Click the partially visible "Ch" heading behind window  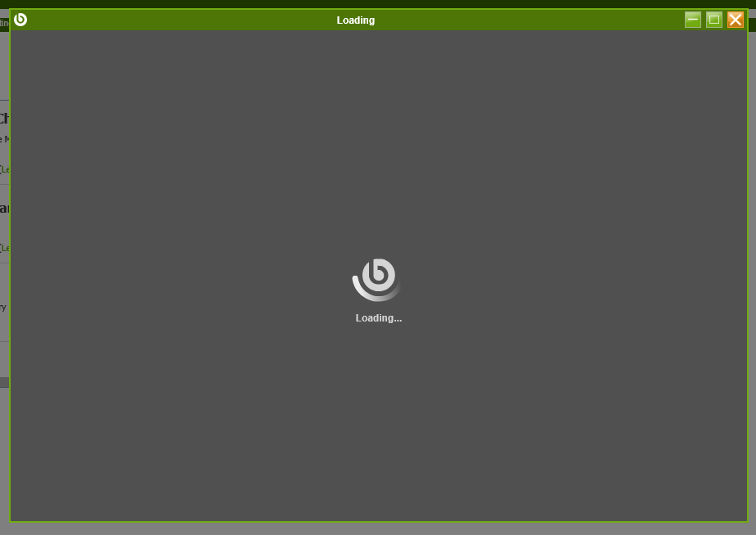(4, 119)
